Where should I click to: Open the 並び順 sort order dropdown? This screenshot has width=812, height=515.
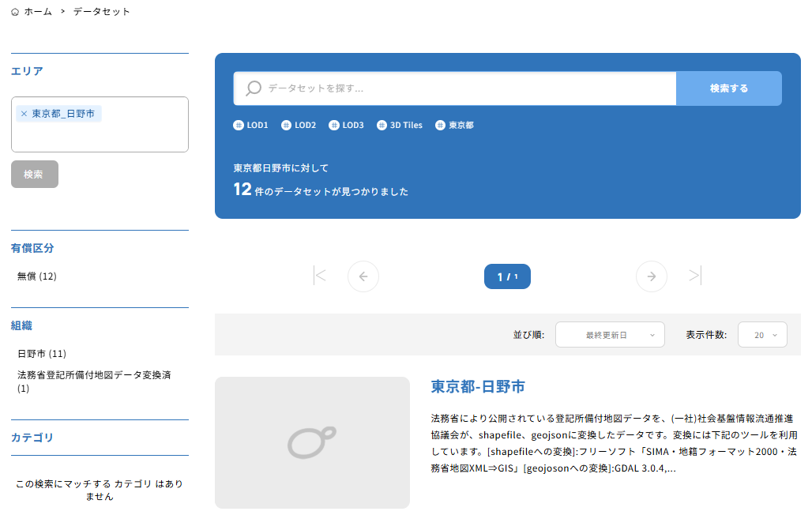(610, 335)
